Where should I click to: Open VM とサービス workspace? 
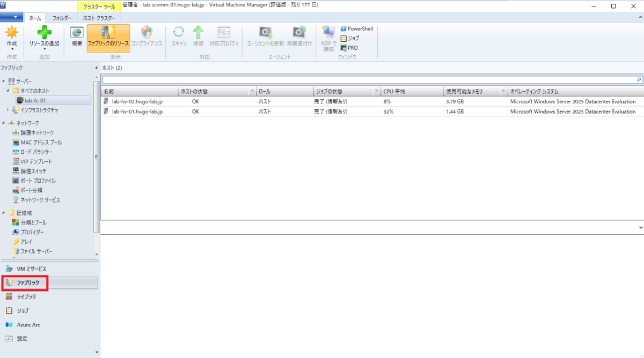(x=49, y=268)
